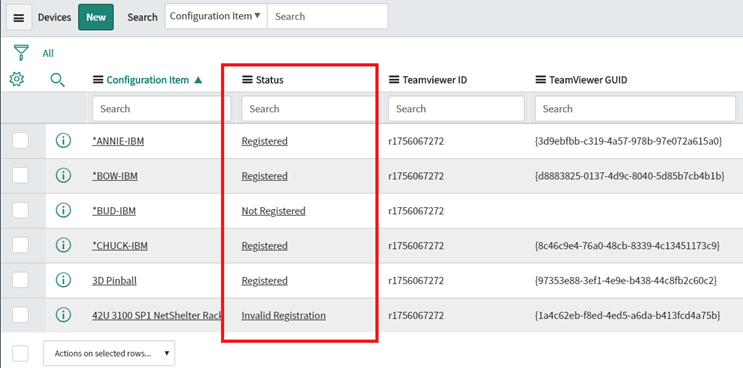Select the *CHUCK-IBM row checkbox
This screenshot has width=743, height=368.
[20, 245]
